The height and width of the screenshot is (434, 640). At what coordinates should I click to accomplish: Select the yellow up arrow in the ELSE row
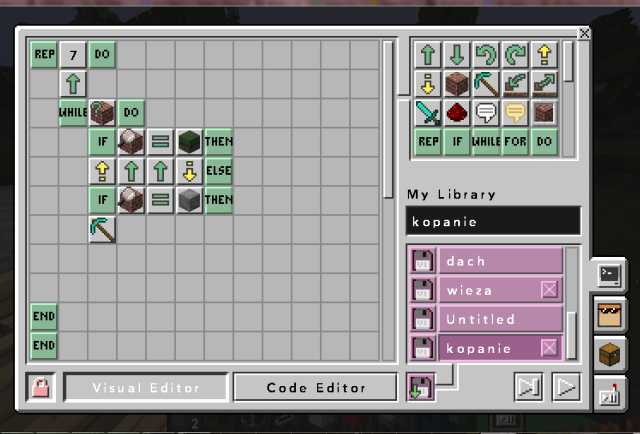pyautogui.click(x=102, y=171)
